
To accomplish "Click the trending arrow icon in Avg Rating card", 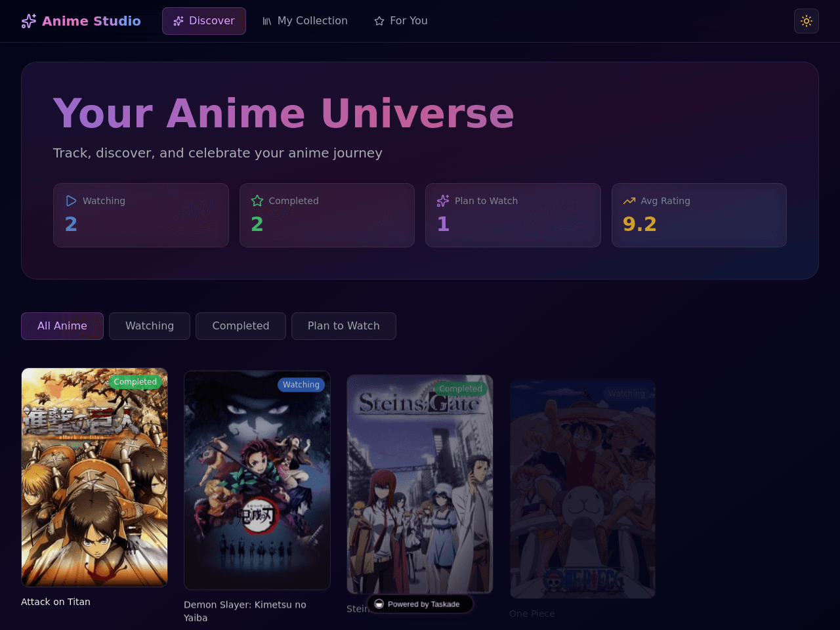I will (629, 201).
